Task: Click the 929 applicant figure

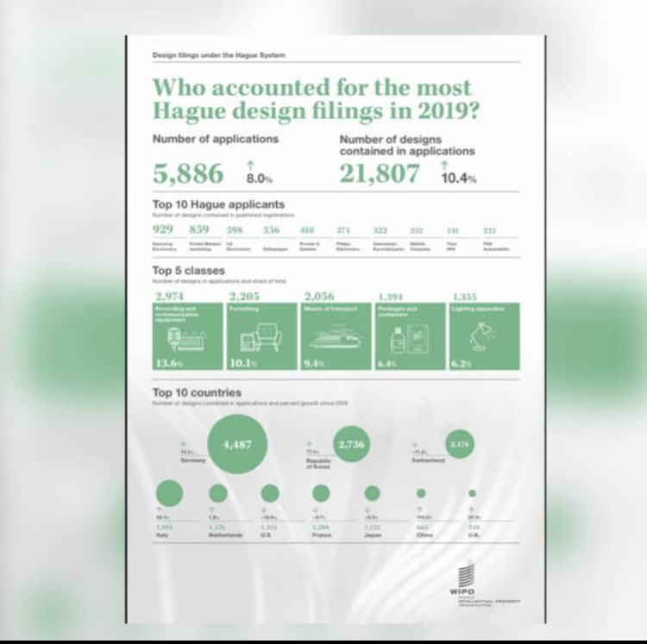Action: click(x=163, y=229)
